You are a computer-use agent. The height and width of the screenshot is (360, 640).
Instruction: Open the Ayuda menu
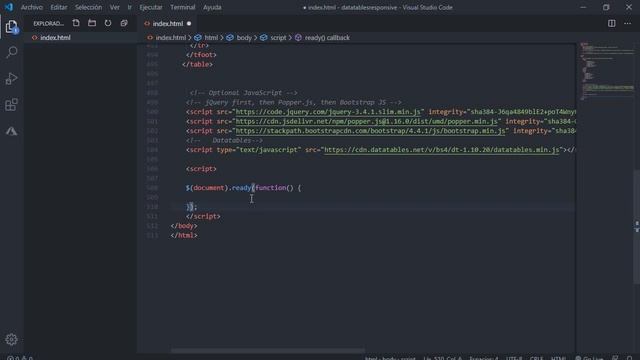(x=212, y=7)
